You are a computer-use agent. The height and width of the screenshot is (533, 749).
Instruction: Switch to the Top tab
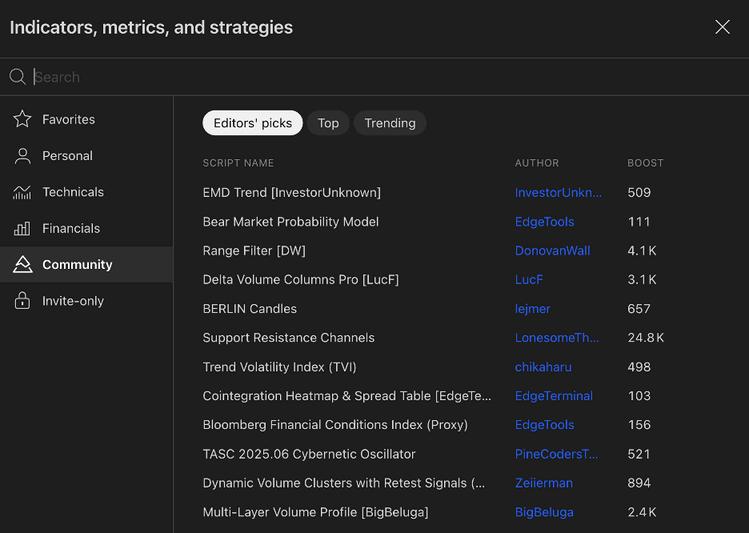click(328, 123)
